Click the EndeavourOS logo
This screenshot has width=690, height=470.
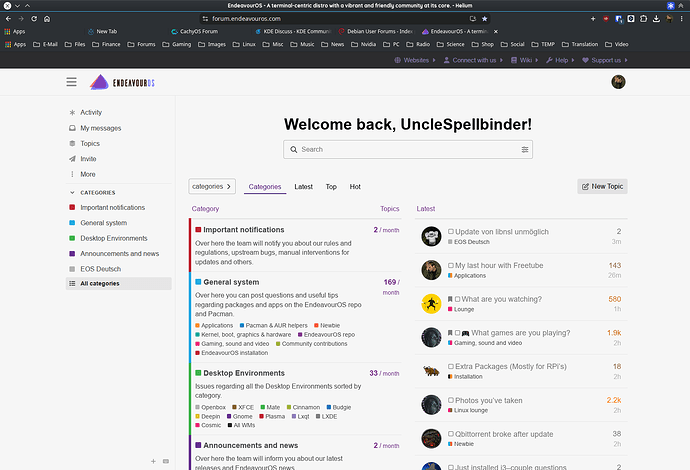[122, 82]
